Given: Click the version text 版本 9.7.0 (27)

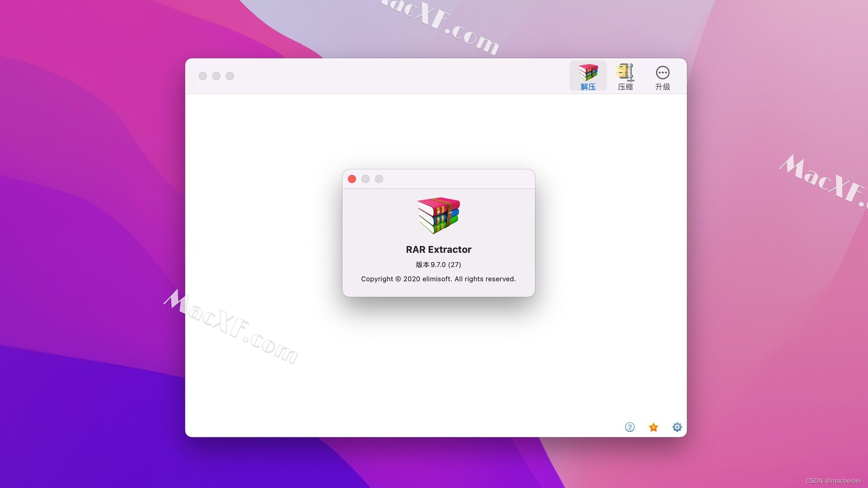Looking at the screenshot, I should (438, 265).
